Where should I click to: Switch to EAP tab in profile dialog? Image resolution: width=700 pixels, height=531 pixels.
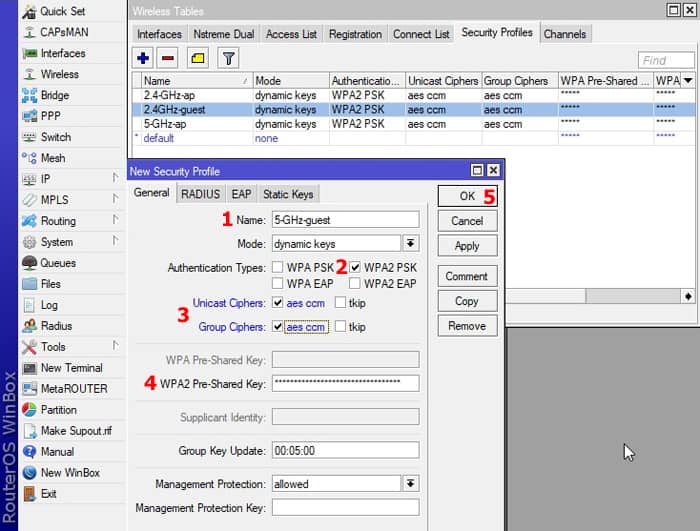[241, 194]
